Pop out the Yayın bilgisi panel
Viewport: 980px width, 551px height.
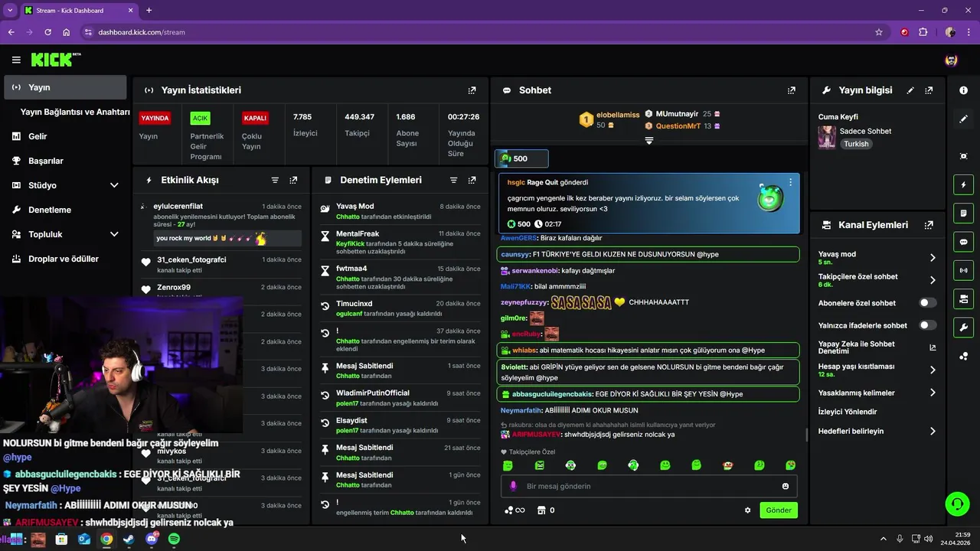pyautogui.click(x=929, y=90)
